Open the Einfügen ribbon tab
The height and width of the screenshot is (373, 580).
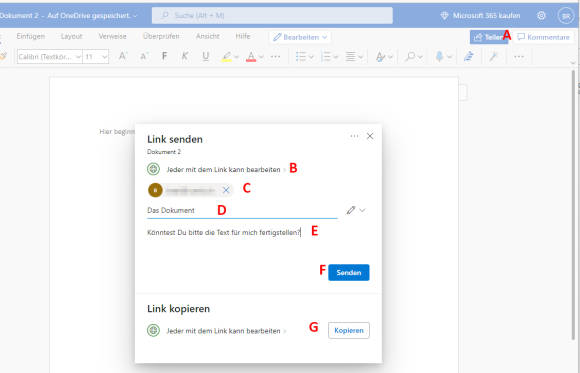pos(31,36)
